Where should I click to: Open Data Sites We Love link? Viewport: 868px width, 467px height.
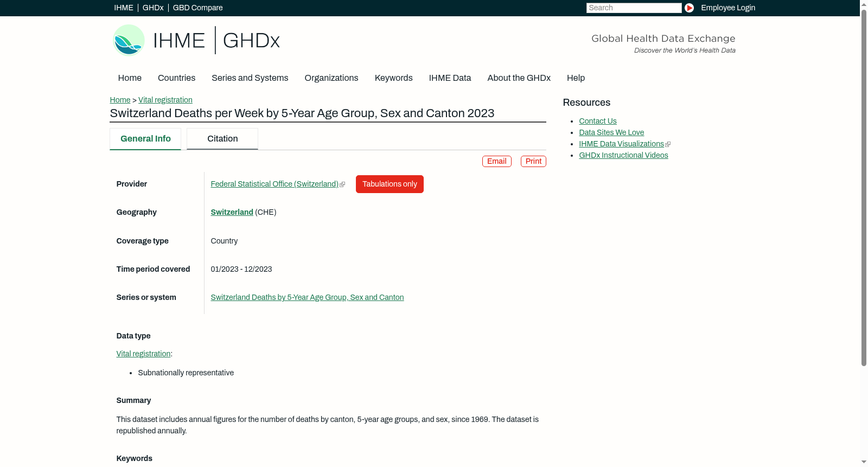click(x=611, y=133)
